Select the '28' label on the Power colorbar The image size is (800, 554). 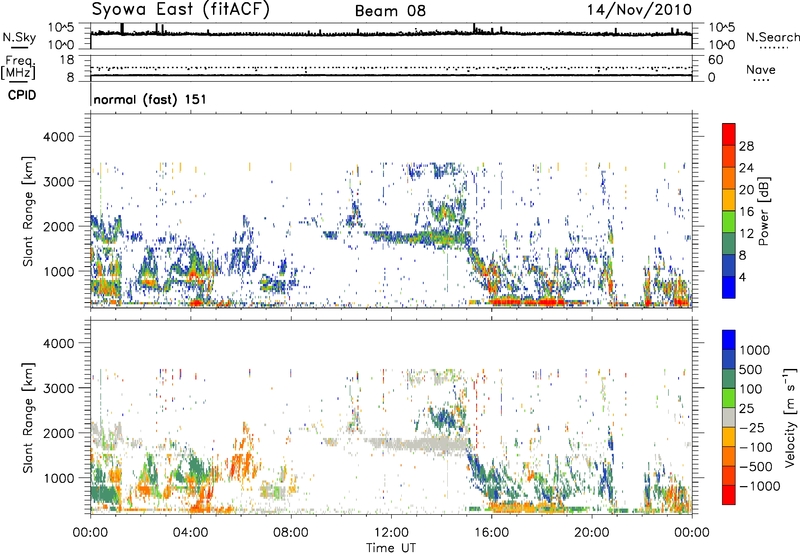(x=746, y=146)
